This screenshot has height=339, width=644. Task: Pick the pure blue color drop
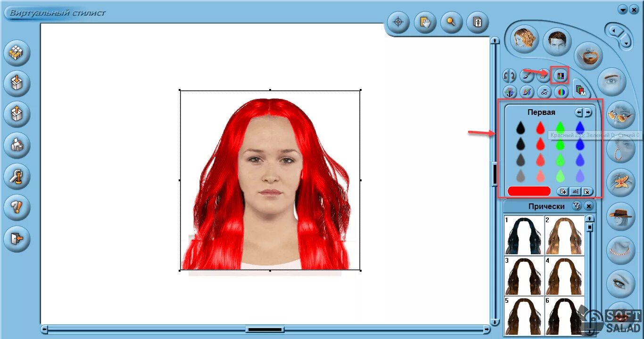point(580,128)
